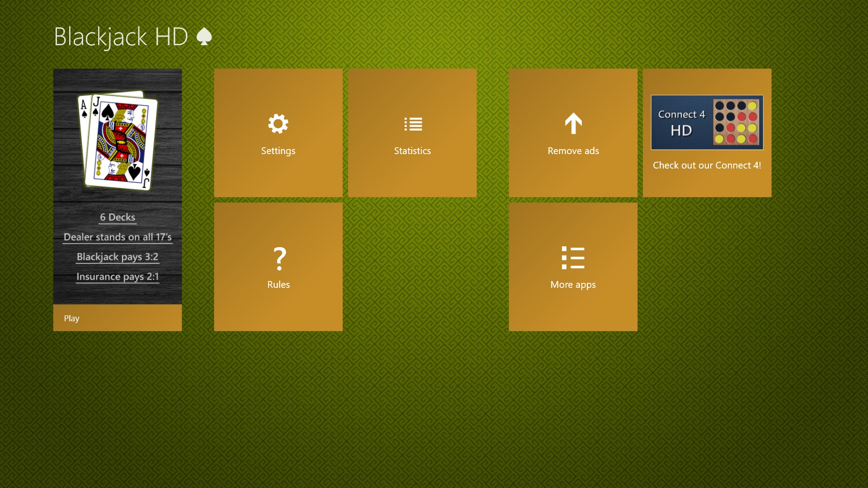Click Blackjack pays 3:2 link

[x=118, y=257]
